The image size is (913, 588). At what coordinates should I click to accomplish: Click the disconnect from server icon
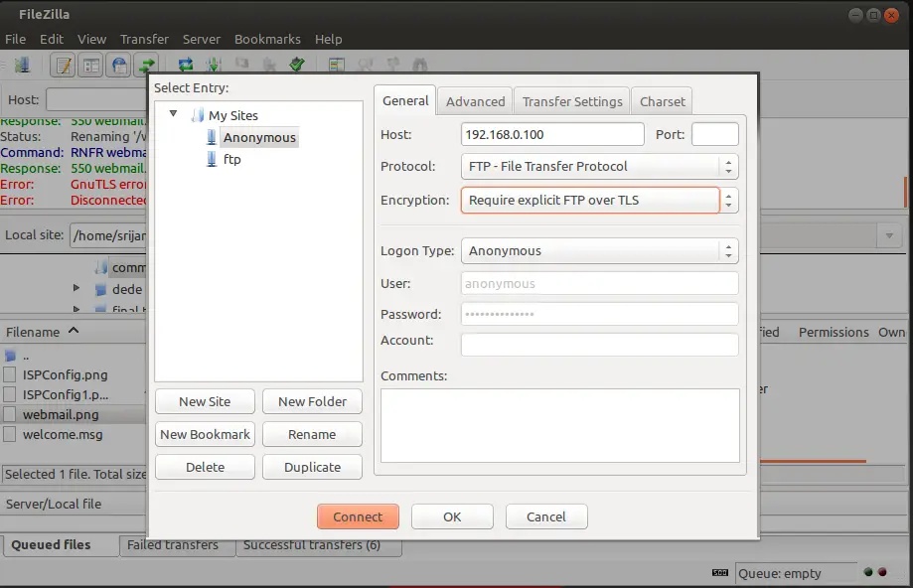coord(269,65)
